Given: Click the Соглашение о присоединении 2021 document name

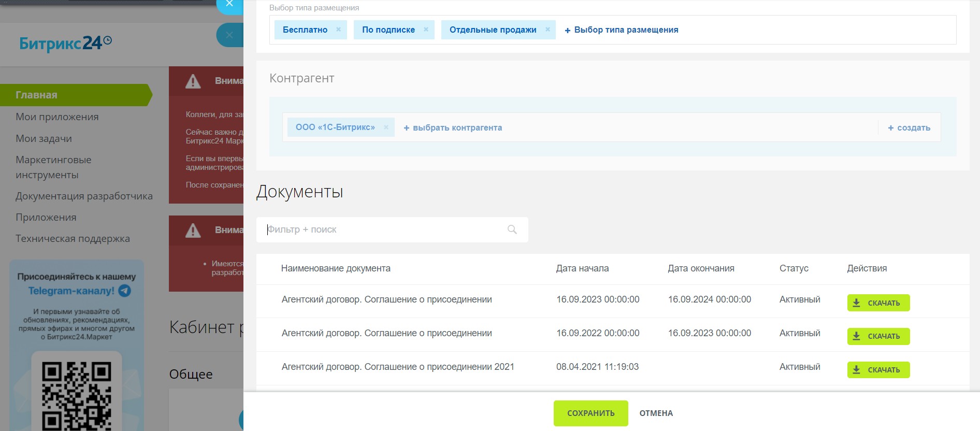Looking at the screenshot, I should 398,367.
